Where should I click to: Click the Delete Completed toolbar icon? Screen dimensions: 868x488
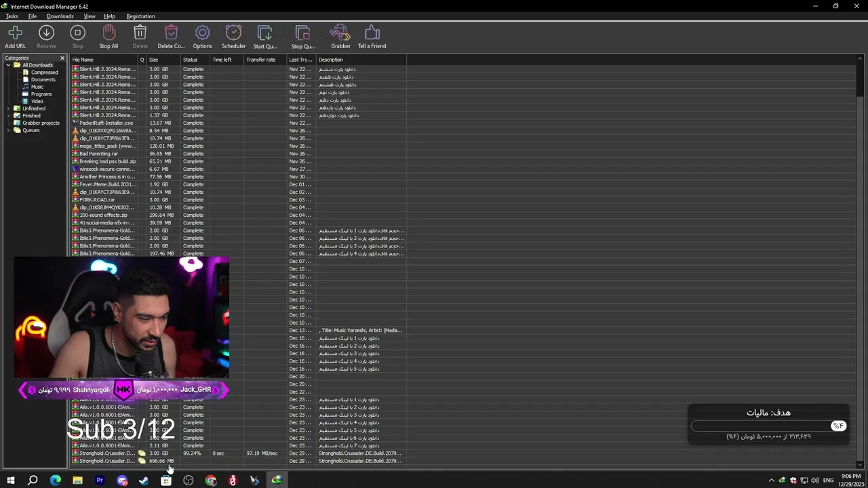click(171, 33)
